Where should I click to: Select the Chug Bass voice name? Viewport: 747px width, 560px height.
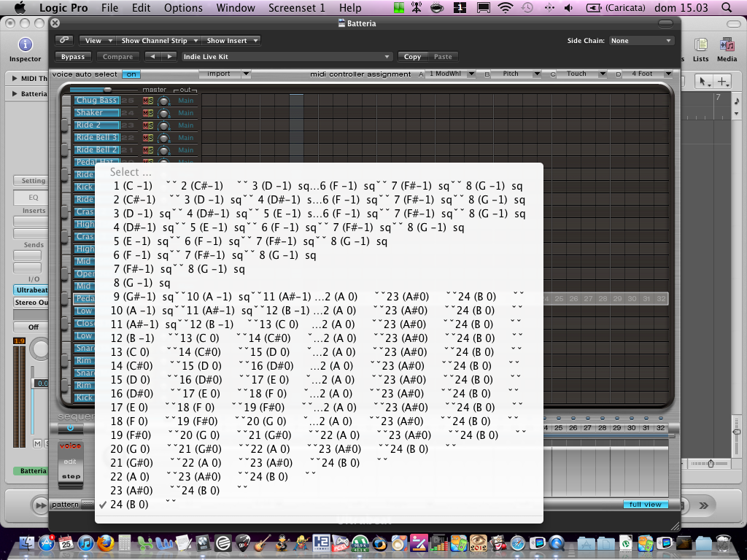point(96,101)
